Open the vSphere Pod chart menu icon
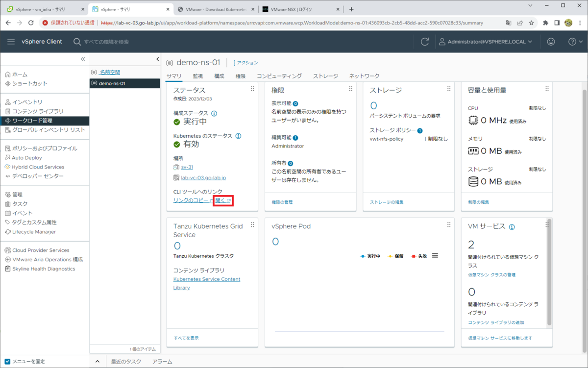 pyautogui.click(x=435, y=256)
